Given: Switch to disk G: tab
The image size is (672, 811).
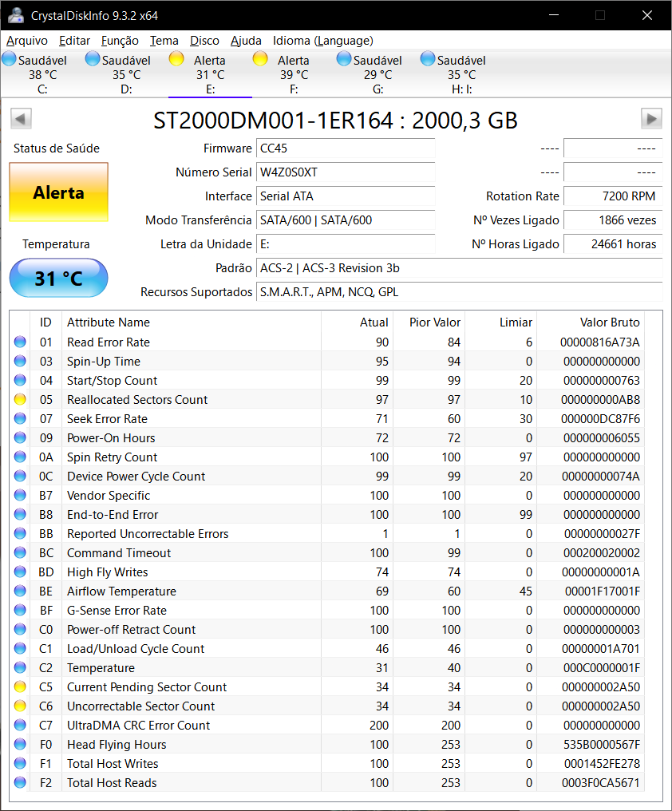Looking at the screenshot, I should click(x=378, y=74).
